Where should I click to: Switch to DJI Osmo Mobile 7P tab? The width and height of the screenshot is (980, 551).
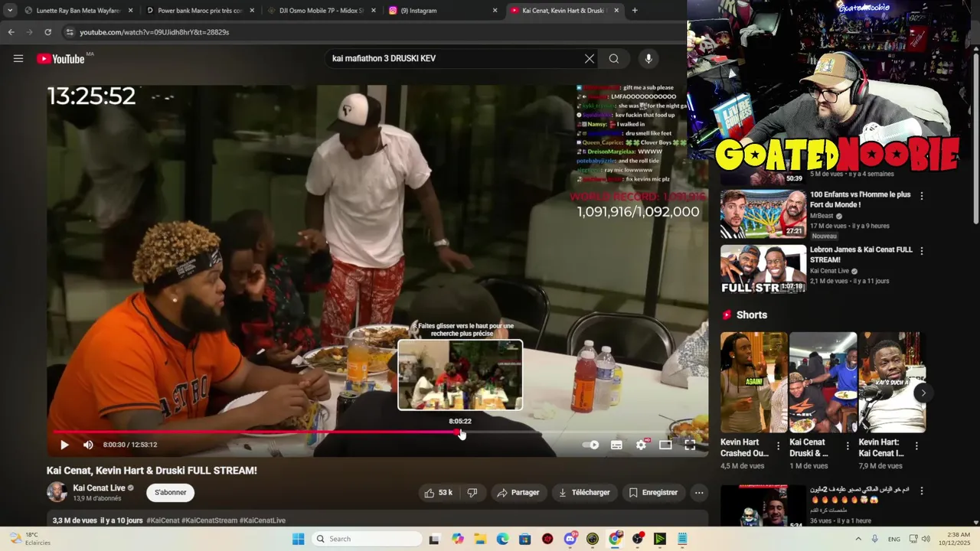(x=322, y=11)
